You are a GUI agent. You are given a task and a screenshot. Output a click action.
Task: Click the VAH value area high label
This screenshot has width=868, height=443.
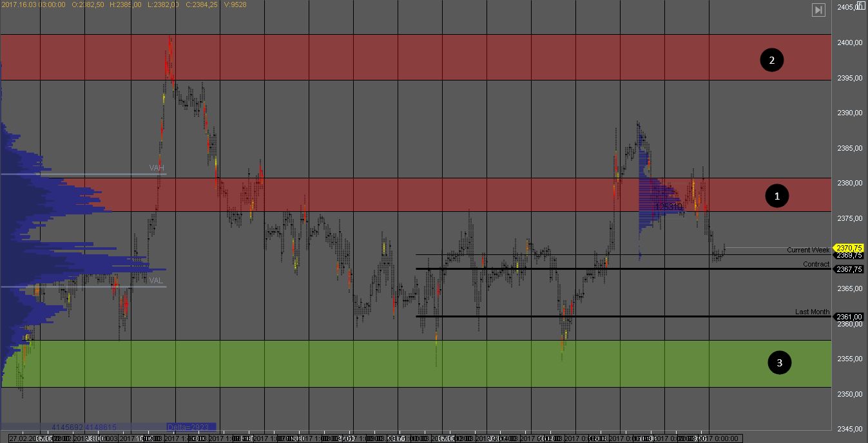pos(157,168)
